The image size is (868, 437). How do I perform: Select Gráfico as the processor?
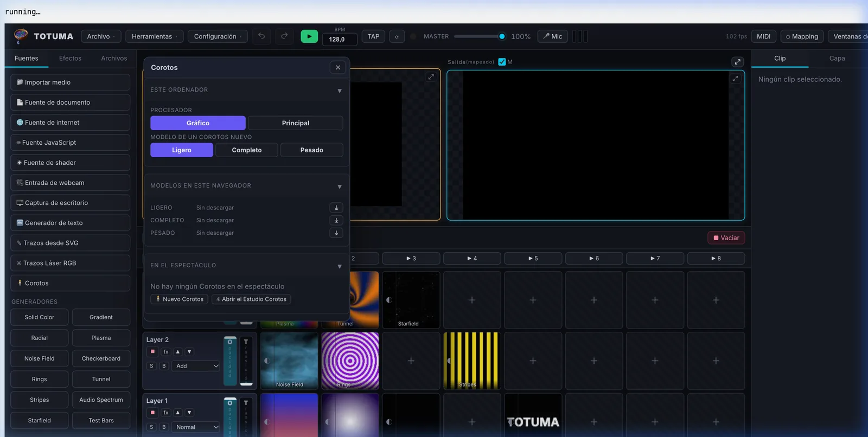pyautogui.click(x=198, y=123)
